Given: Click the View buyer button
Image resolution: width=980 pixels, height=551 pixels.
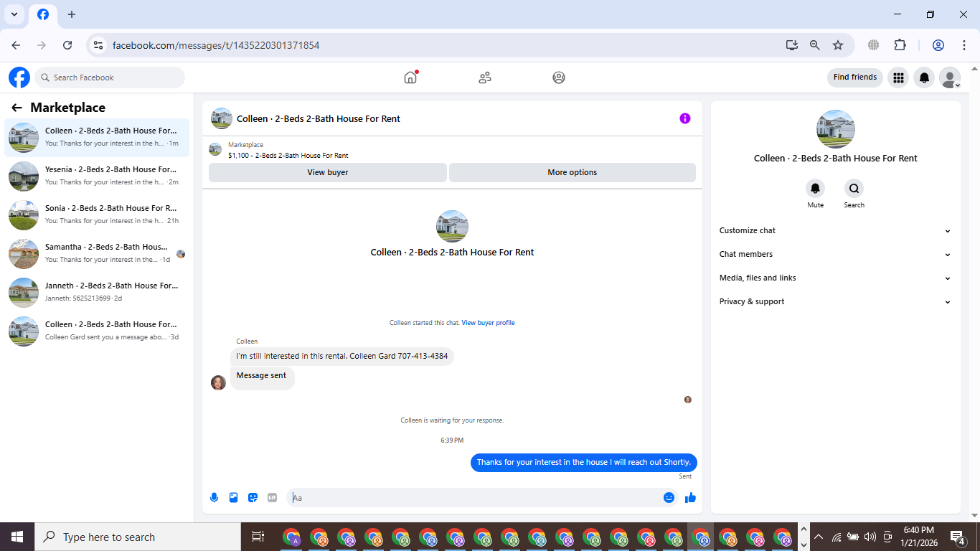Looking at the screenshot, I should point(328,172).
